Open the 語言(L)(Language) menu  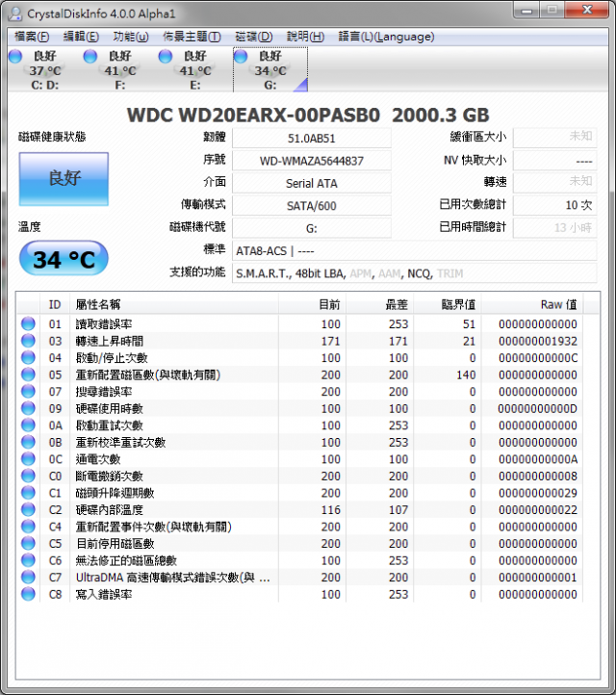click(x=386, y=37)
